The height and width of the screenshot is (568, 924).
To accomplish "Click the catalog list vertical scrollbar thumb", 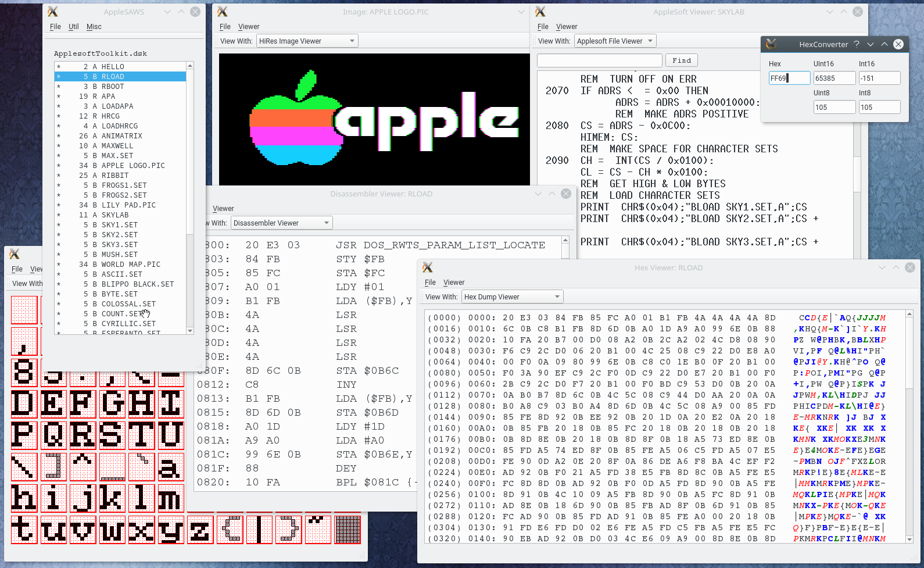I will (x=190, y=151).
